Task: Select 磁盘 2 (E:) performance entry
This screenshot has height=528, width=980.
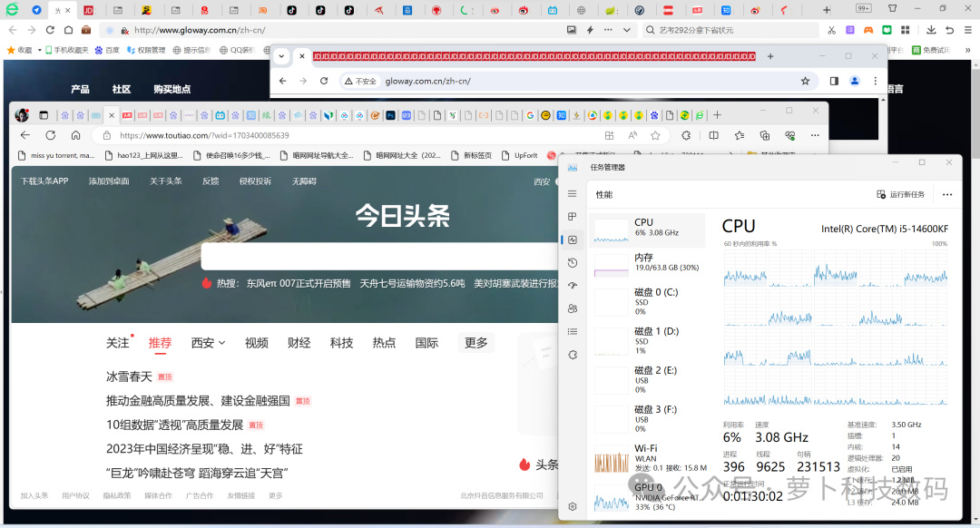Action: (x=647, y=380)
